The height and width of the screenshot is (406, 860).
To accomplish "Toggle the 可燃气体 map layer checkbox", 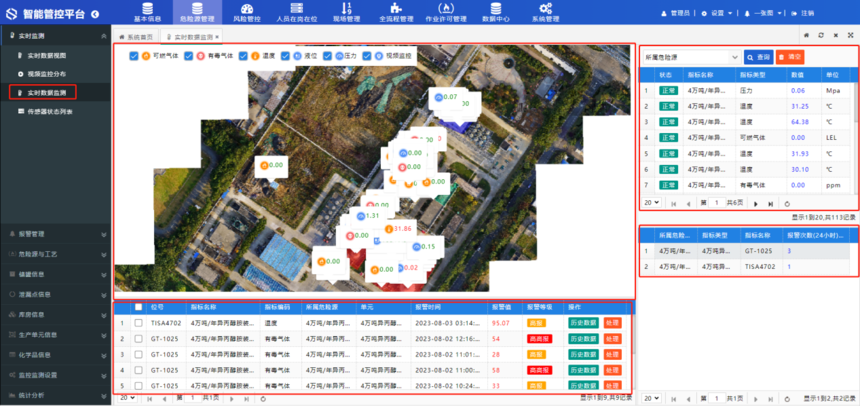I will pyautogui.click(x=135, y=56).
